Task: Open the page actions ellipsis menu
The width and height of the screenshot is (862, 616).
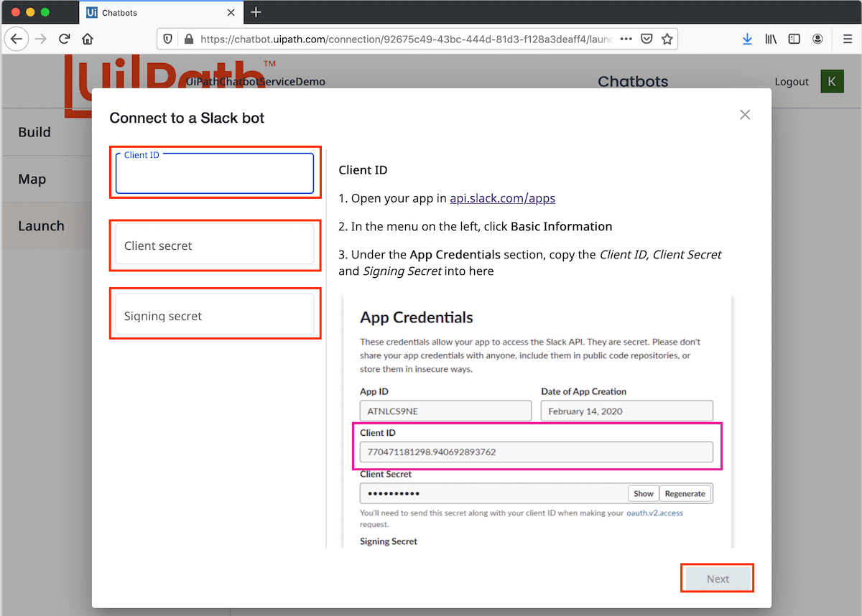Action: point(626,39)
